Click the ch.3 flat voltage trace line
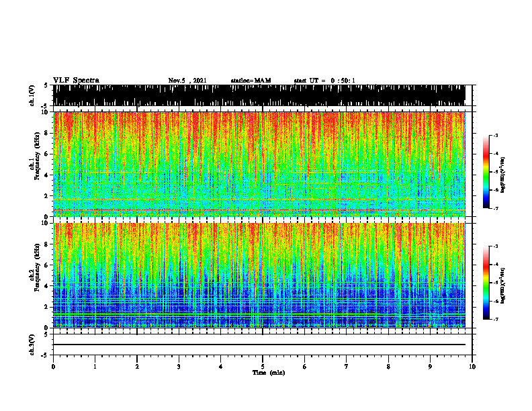Screen dimensions: 532x411 tap(259, 345)
